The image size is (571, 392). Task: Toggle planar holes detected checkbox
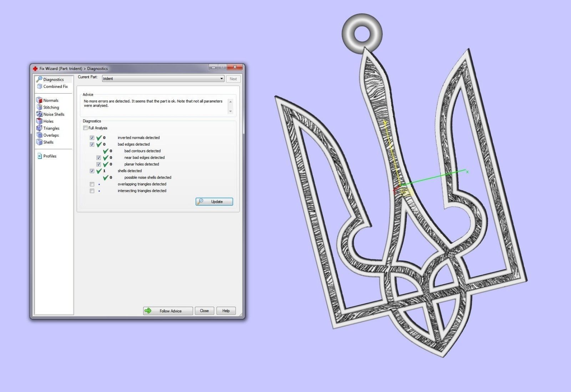(x=98, y=164)
